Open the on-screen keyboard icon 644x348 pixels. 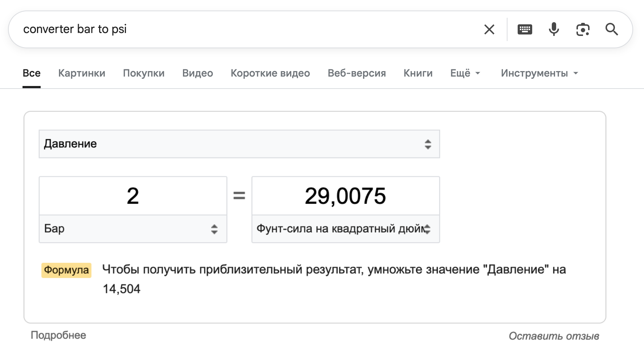coord(524,29)
